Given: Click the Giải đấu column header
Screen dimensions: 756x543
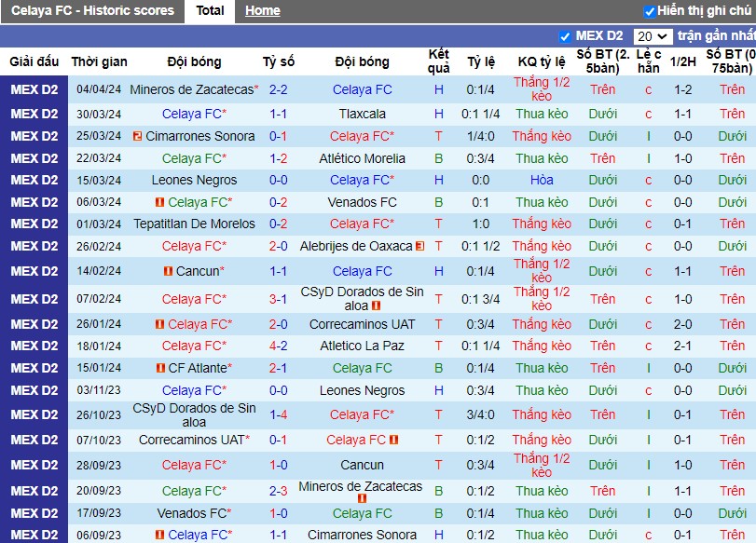Looking at the screenshot, I should [34, 61].
